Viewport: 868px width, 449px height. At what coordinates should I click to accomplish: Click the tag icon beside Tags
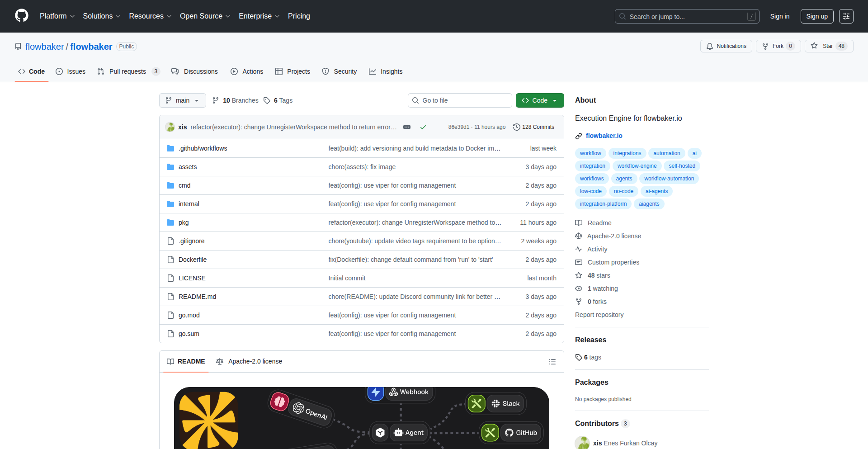coord(267,100)
